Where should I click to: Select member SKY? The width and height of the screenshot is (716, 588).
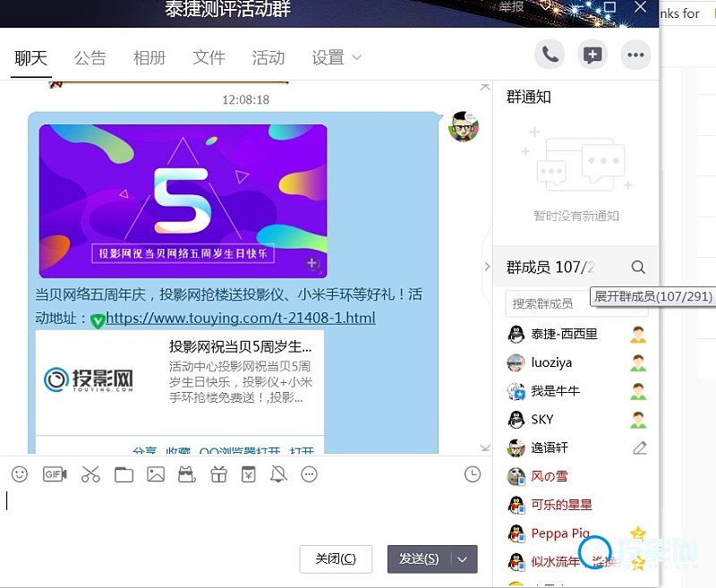tap(542, 419)
